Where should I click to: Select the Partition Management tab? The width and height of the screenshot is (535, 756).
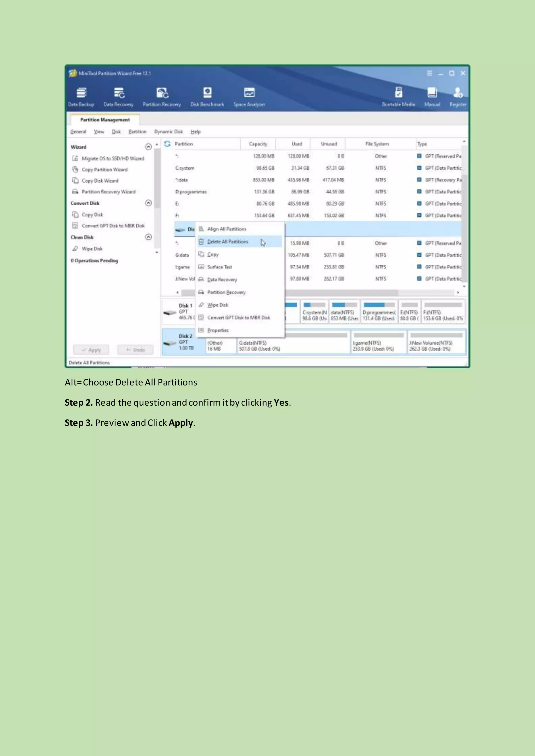(x=105, y=120)
